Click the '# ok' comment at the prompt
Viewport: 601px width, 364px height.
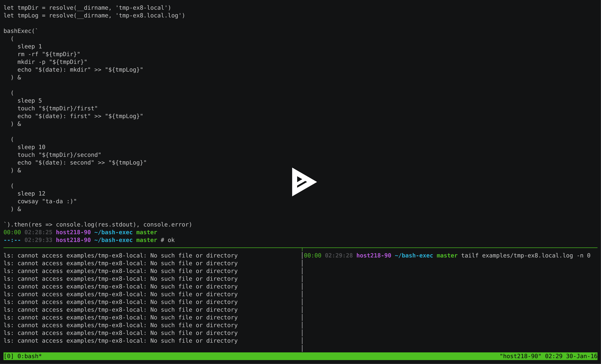[168, 240]
